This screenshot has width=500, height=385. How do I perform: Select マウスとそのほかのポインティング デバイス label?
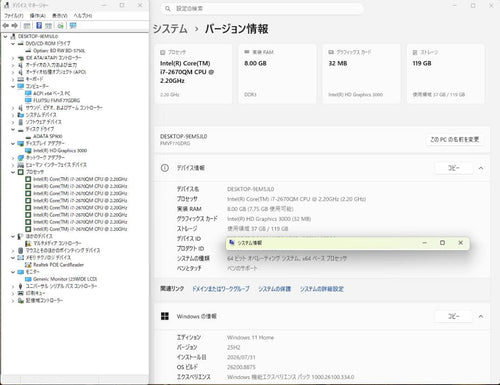pyautogui.click(x=63, y=250)
